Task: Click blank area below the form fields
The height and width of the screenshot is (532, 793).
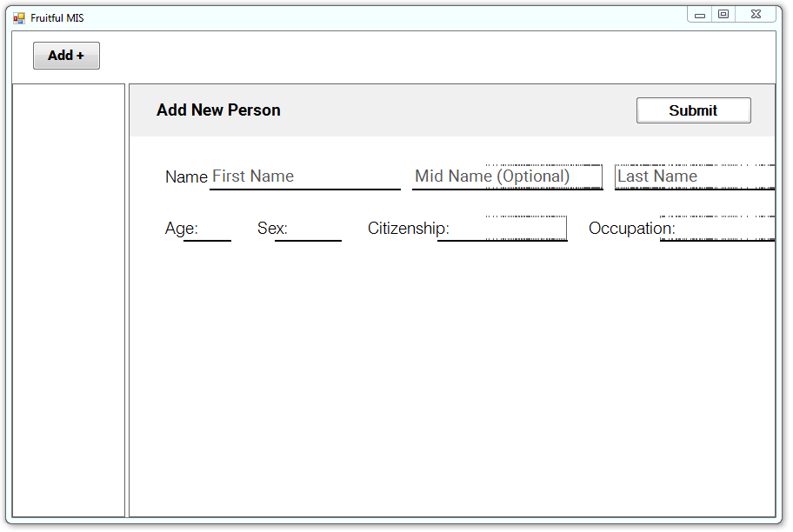Action: [451, 379]
